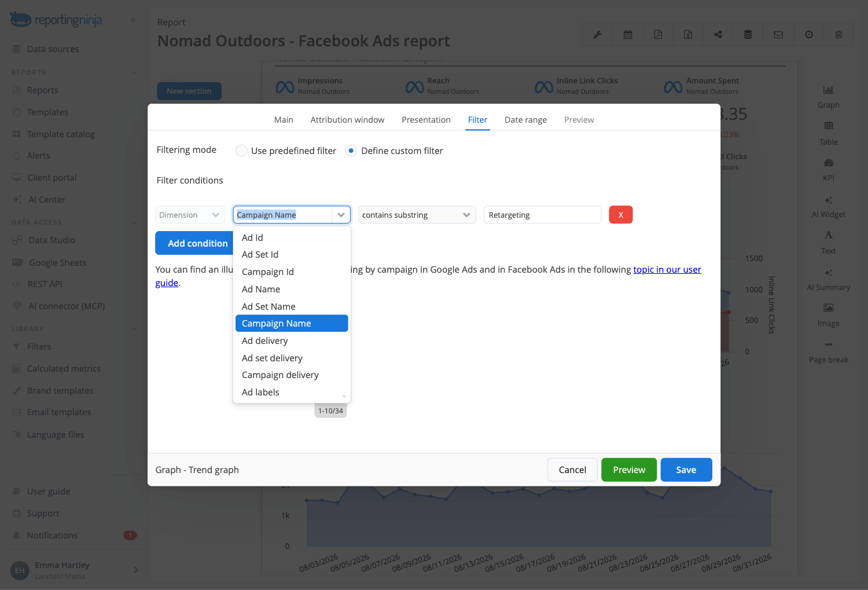Choose Ad Id from dropdown list
This screenshot has width=868, height=590.
[292, 237]
